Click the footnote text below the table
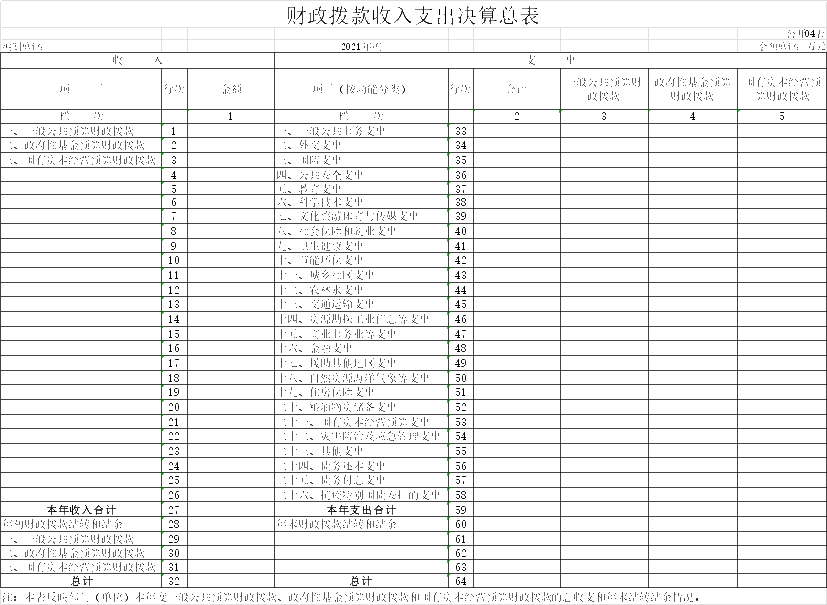This screenshot has width=827, height=605. click(350, 596)
